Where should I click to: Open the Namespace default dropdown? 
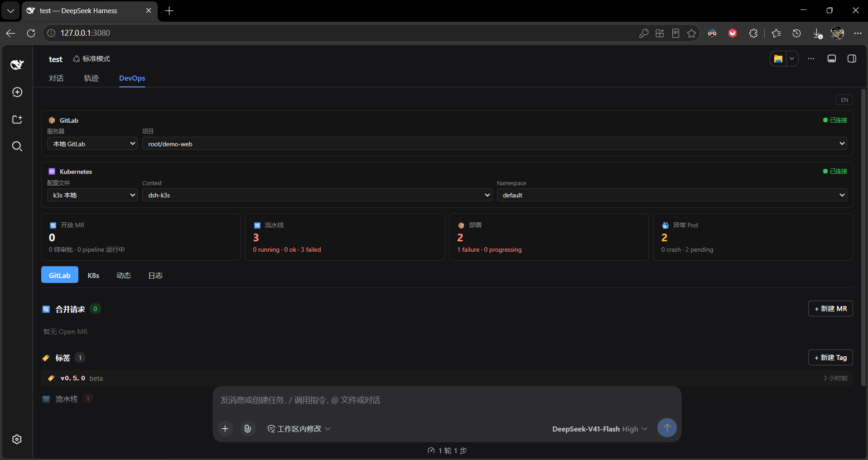(x=672, y=195)
